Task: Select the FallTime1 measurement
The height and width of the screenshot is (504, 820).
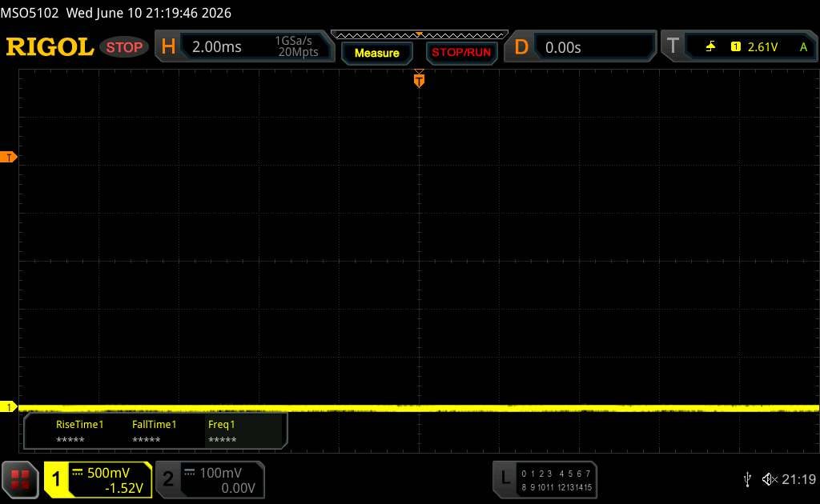Action: pyautogui.click(x=155, y=431)
